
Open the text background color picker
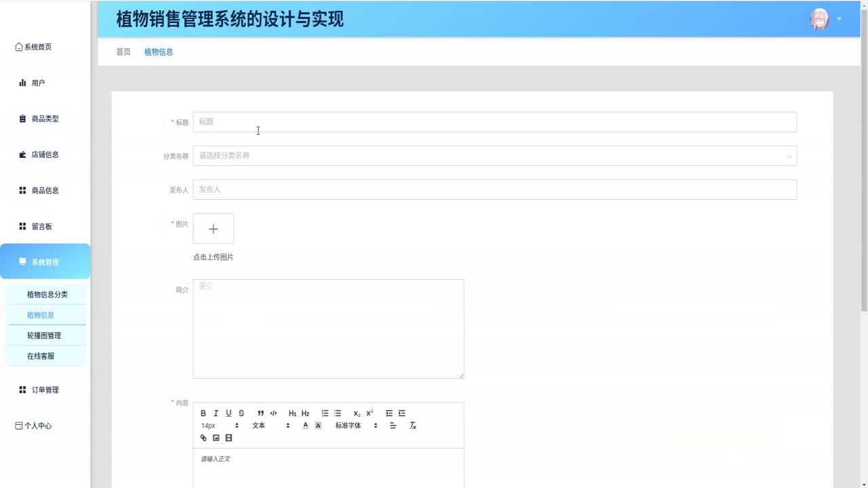pos(318,426)
